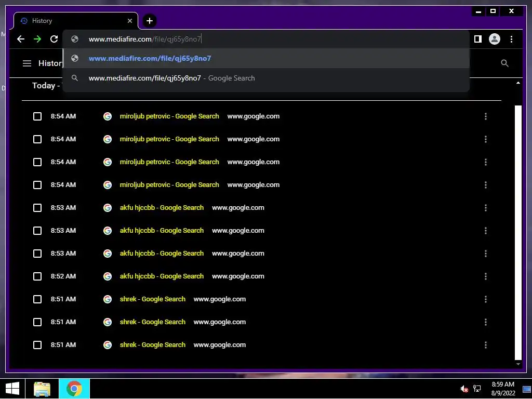This screenshot has height=399, width=532.
Task: Open File Explorer from the taskbar
Action: pos(42,389)
